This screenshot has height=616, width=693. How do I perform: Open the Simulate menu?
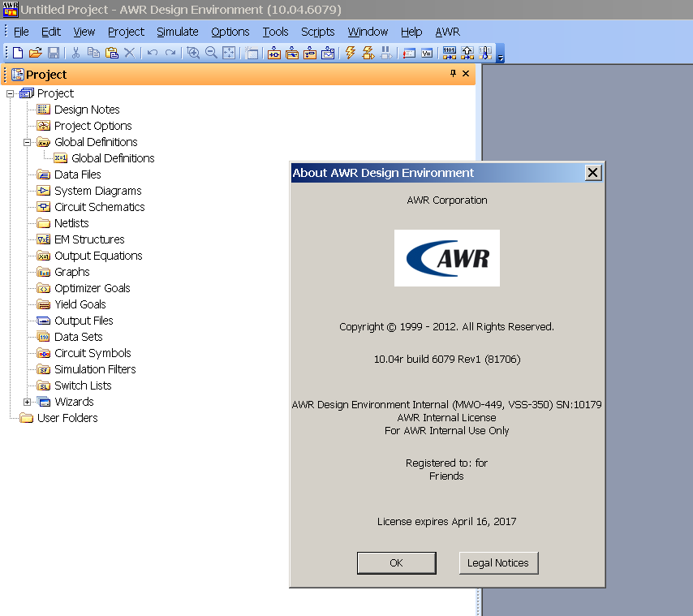coord(177,32)
